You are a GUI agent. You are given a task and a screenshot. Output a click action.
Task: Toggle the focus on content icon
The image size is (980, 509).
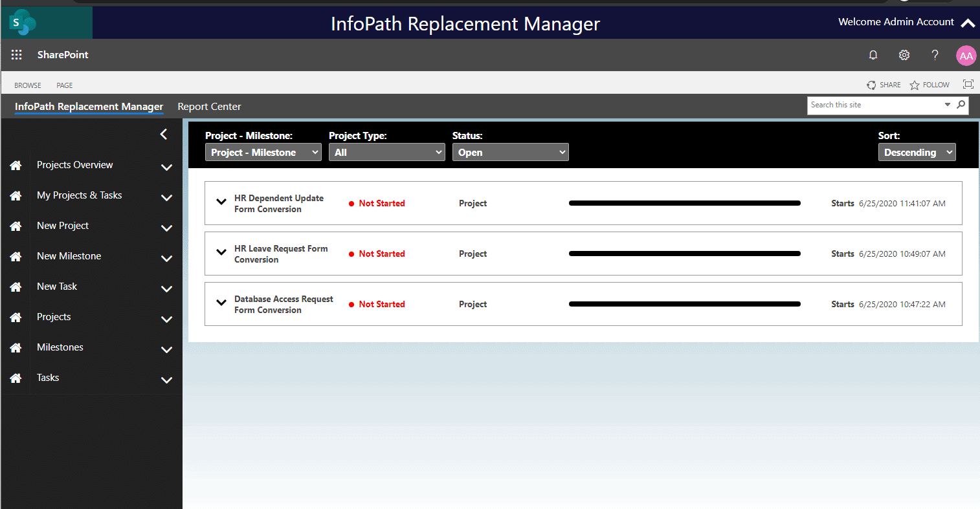point(968,84)
